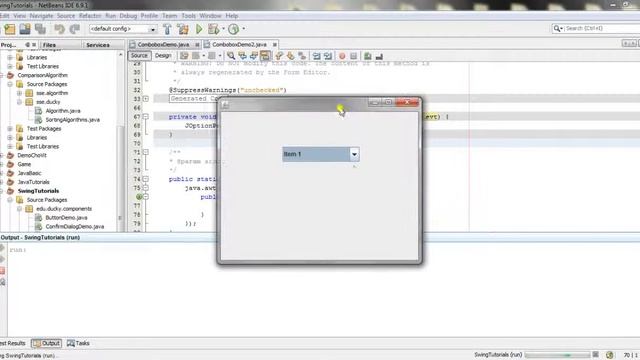This screenshot has height=360, width=640.
Task: Close the ComboboxDemo.java tab
Action: click(x=197, y=44)
